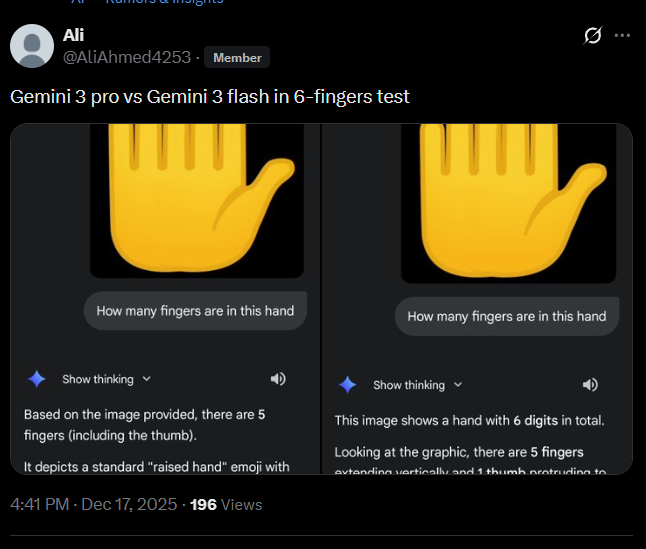Click the Gemini sparkle icon in right screenshot
Image resolution: width=646 pixels, height=549 pixels.
click(348, 385)
